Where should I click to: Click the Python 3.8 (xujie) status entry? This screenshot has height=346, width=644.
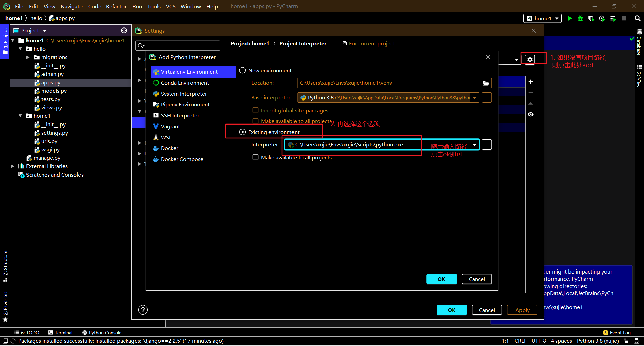click(x=598, y=341)
